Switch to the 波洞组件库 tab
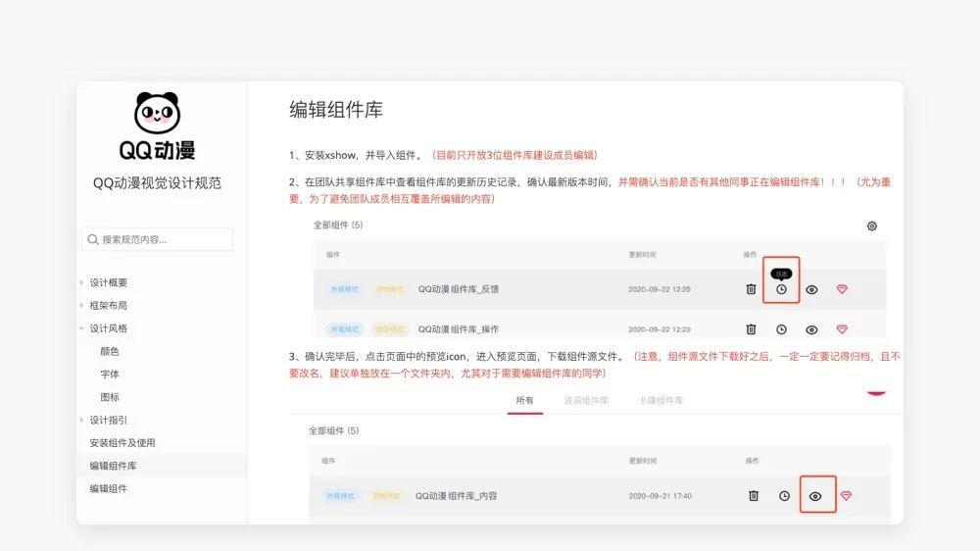Screen dimensions: 980x551 pos(586,400)
